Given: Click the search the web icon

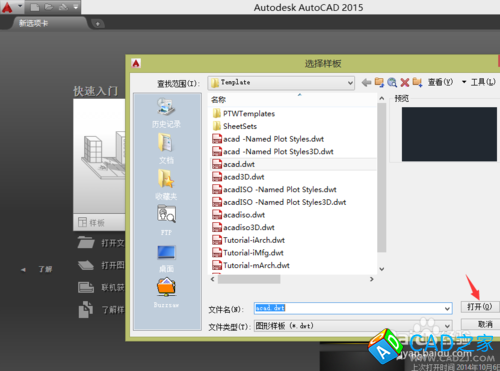Looking at the screenshot, I should (x=392, y=82).
